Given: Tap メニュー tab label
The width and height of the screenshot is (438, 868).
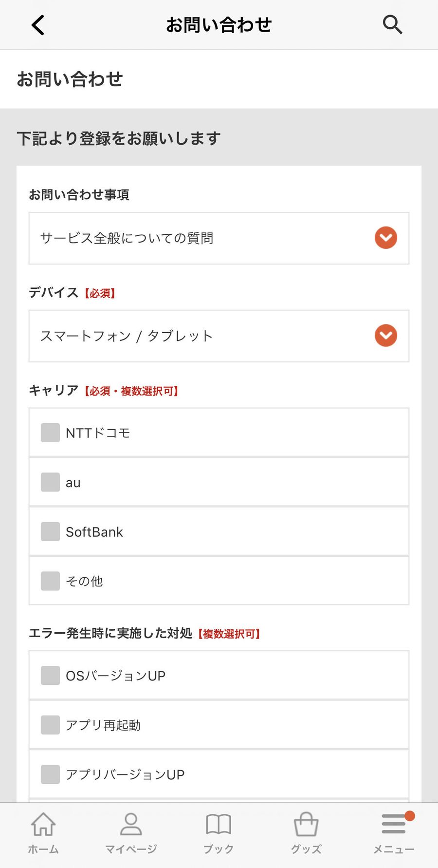Looking at the screenshot, I should tap(394, 849).
